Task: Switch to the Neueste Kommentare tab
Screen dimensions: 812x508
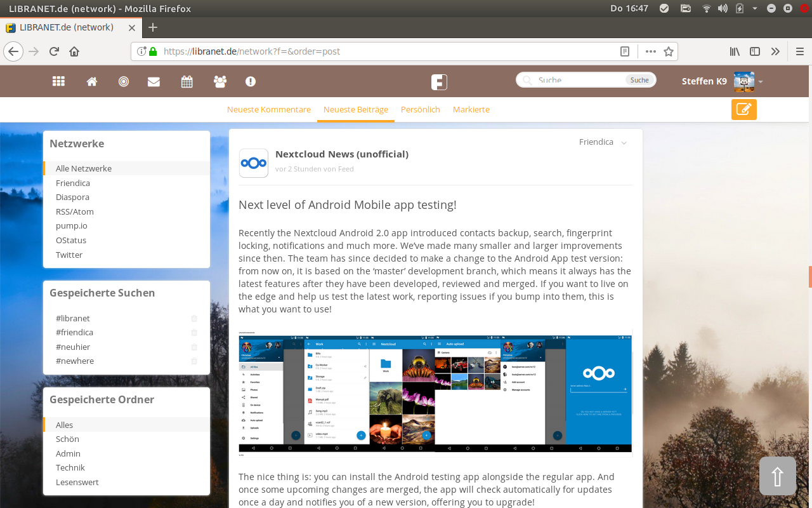Action: coord(268,109)
